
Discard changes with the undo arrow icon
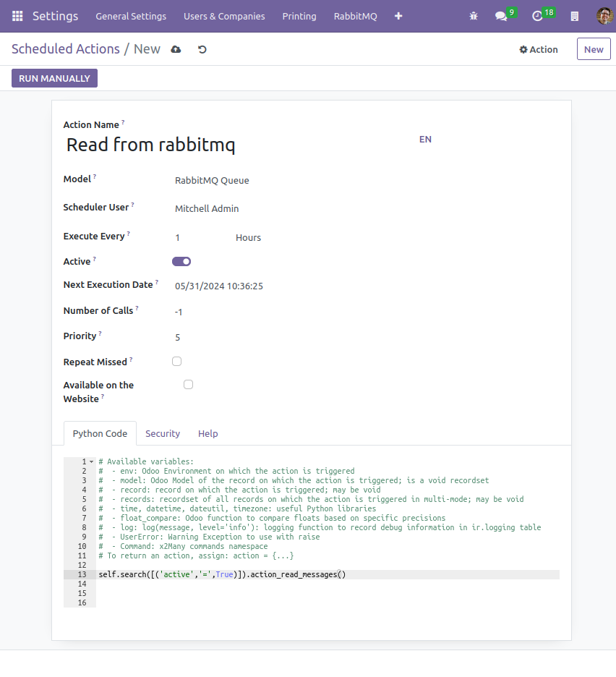pyautogui.click(x=202, y=49)
